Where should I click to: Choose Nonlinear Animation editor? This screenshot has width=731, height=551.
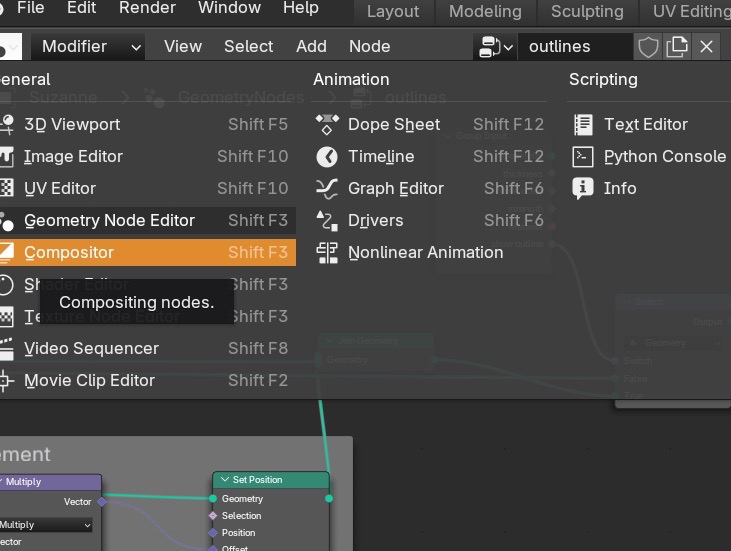pyautogui.click(x=429, y=253)
